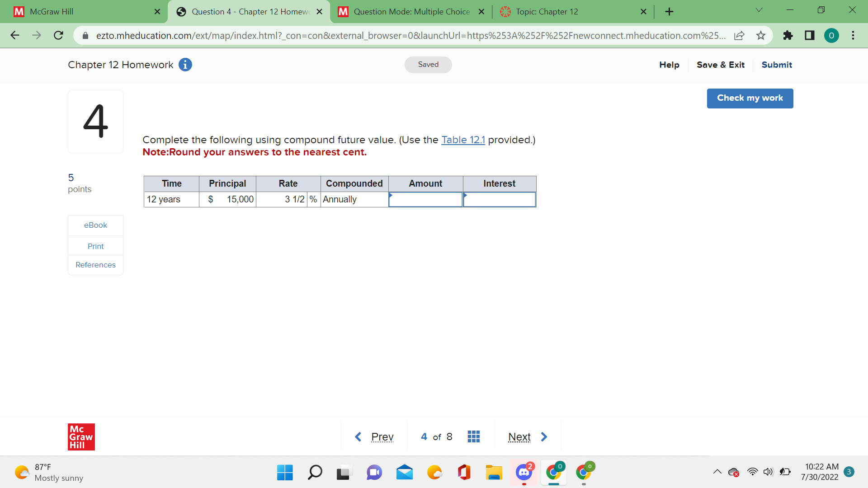Viewport: 868px width, 488px height.
Task: Click Next to go to question 5
Action: [x=519, y=436]
